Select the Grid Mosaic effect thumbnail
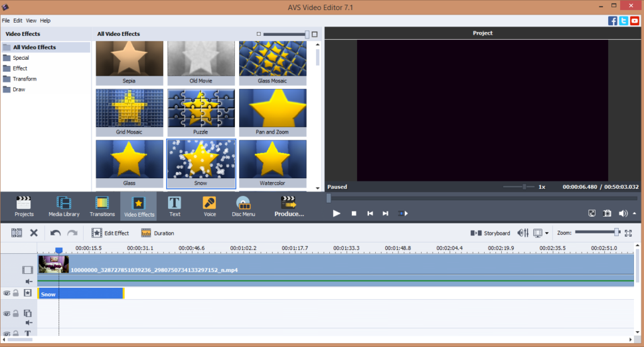Image resolution: width=644 pixels, height=347 pixels. [x=129, y=112]
